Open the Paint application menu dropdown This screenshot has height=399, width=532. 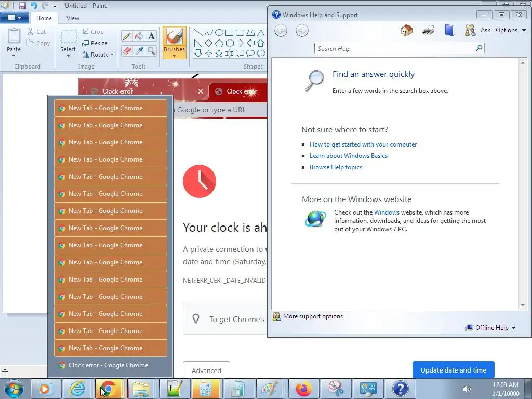[14, 18]
